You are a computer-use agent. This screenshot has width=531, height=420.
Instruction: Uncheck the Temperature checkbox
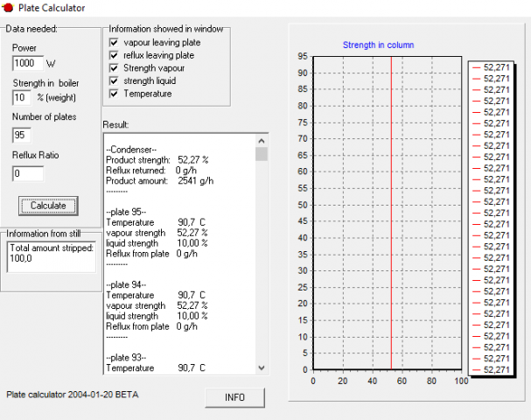[x=114, y=93]
